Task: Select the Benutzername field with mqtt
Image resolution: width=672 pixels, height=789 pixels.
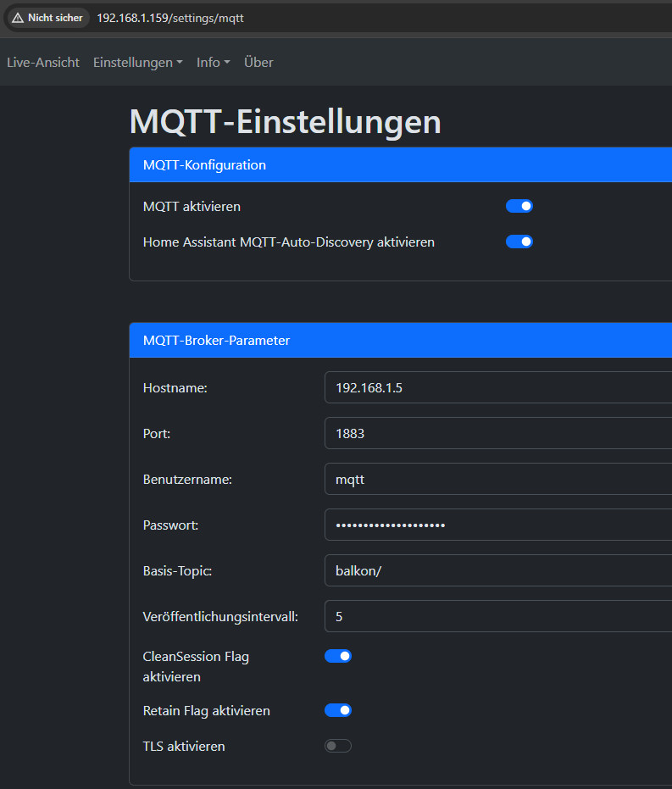Action: [497, 479]
